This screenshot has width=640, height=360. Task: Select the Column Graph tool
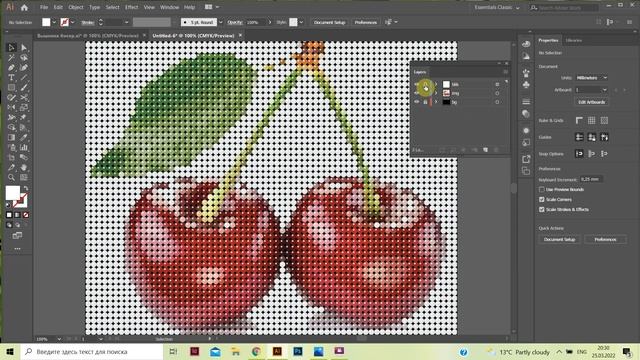tap(24, 147)
